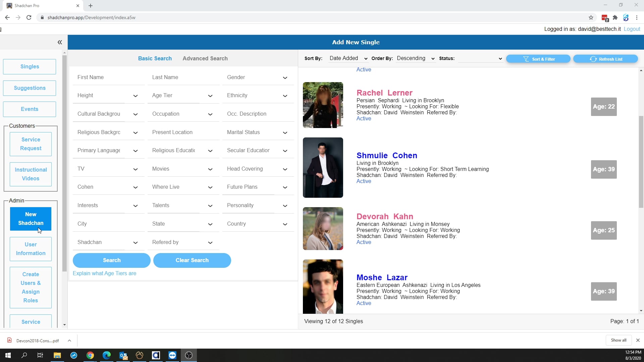Open the Explain what Age Tiers are link
This screenshot has width=644, height=362.
pyautogui.click(x=104, y=274)
